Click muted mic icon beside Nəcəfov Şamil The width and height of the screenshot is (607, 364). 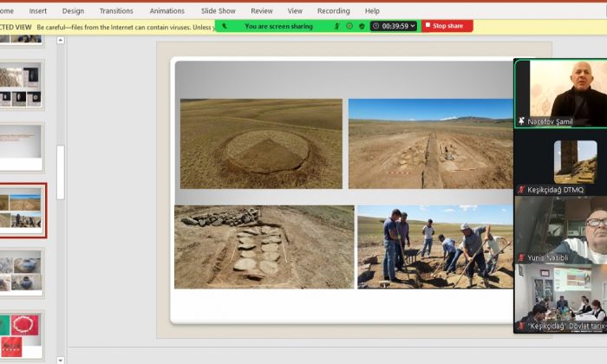pyautogui.click(x=521, y=121)
